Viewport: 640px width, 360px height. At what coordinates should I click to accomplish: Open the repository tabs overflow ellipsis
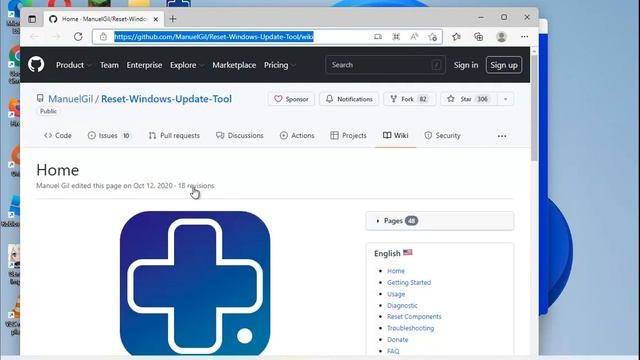tap(502, 136)
